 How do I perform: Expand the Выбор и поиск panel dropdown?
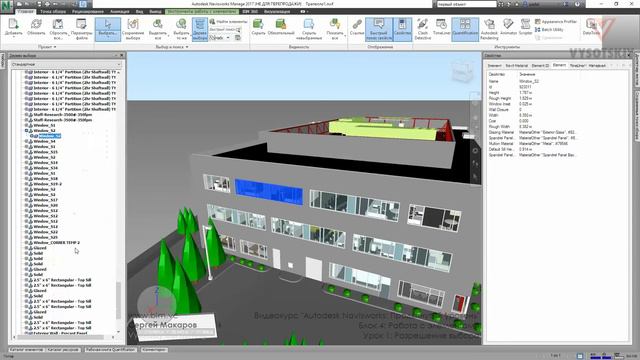coord(172,47)
